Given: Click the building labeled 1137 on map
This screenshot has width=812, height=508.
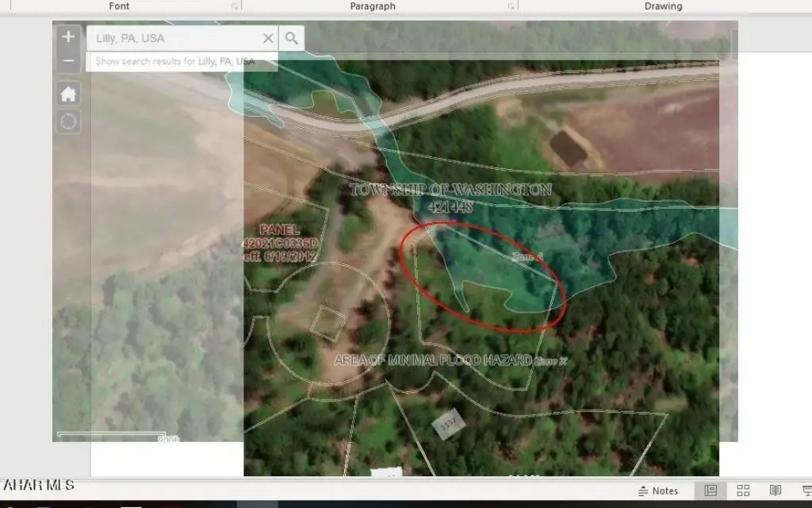Looking at the screenshot, I should point(448,425).
